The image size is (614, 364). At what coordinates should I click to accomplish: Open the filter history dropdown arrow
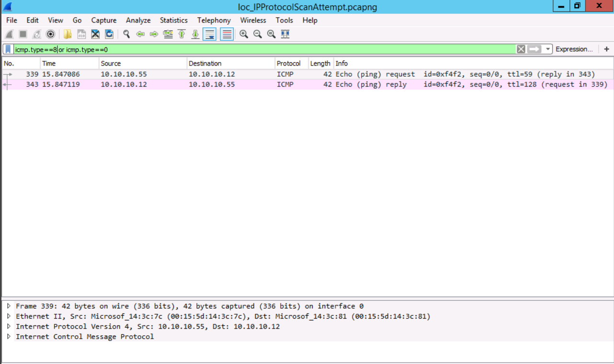coord(548,49)
